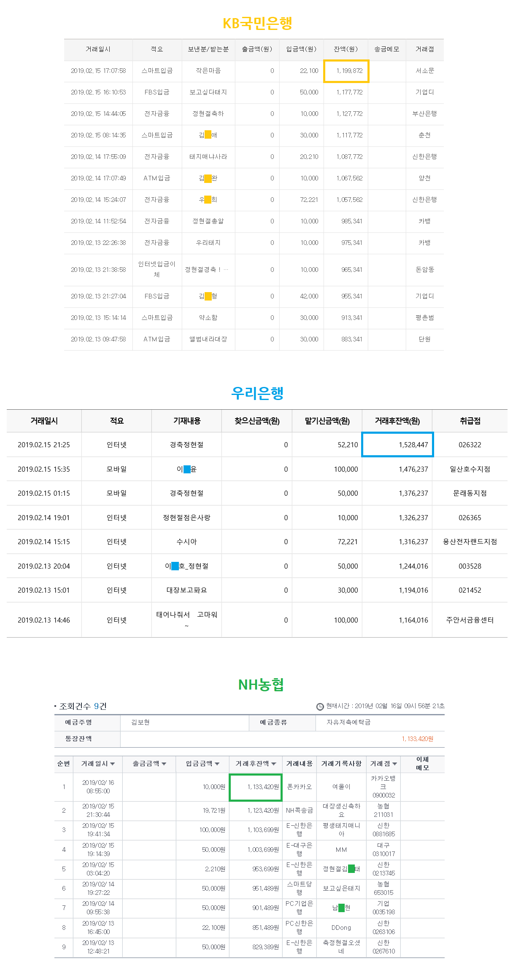Toggle sort on 거래후잔액 column header

256,764
